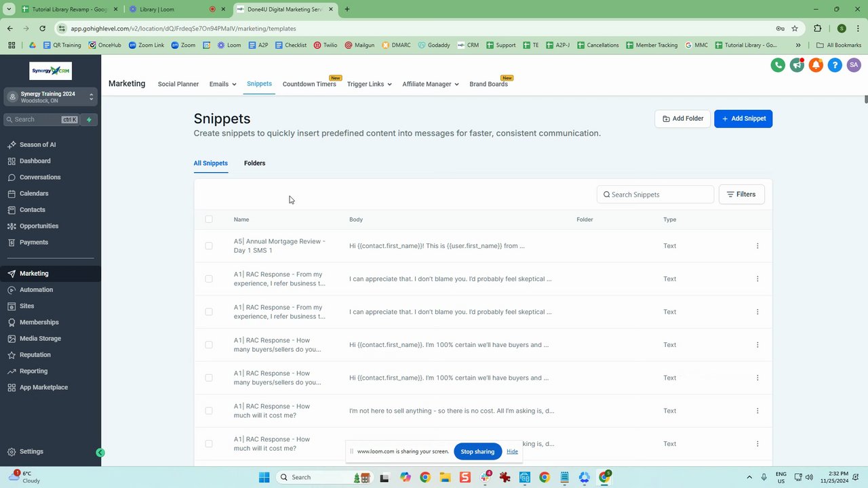Viewport: 868px width, 488px height.
Task: Open Countdown Timers tab
Action: (x=309, y=84)
